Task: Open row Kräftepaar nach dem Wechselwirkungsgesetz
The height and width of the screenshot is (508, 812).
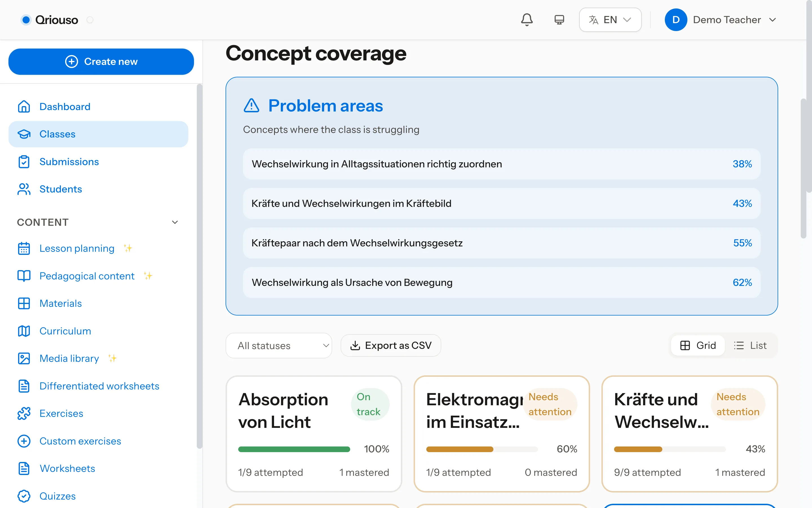Action: pyautogui.click(x=502, y=243)
